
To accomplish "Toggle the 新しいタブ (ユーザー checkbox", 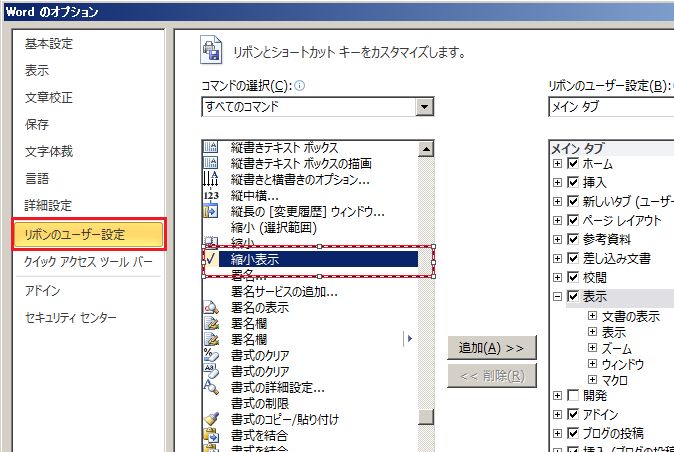I will [573, 201].
